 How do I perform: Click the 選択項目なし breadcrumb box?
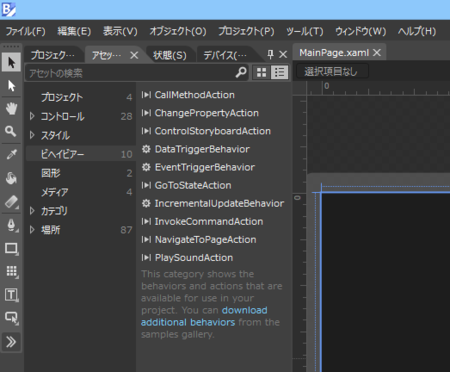pyautogui.click(x=332, y=71)
